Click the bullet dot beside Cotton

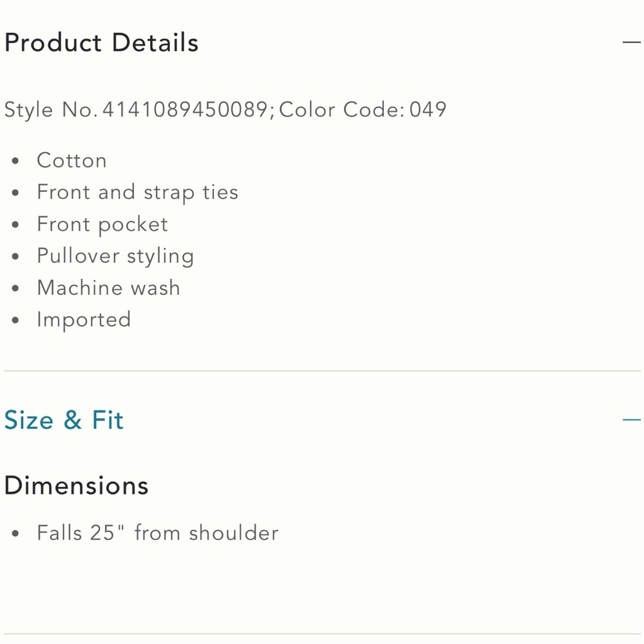(x=15, y=161)
